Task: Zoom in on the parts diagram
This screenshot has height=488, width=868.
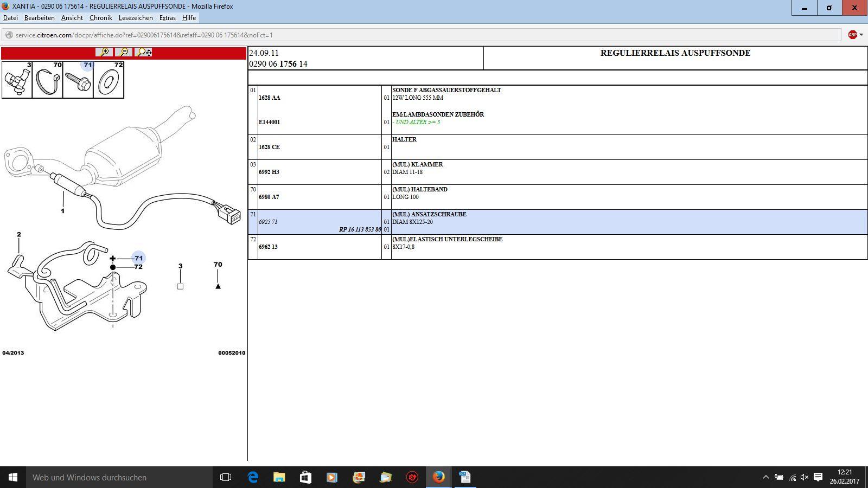Action: [x=104, y=52]
